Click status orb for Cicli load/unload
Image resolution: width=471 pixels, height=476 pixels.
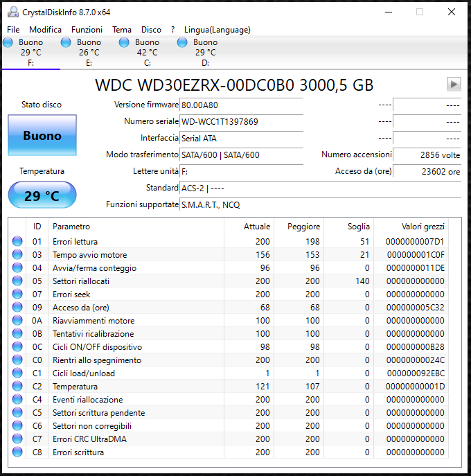(x=17, y=373)
